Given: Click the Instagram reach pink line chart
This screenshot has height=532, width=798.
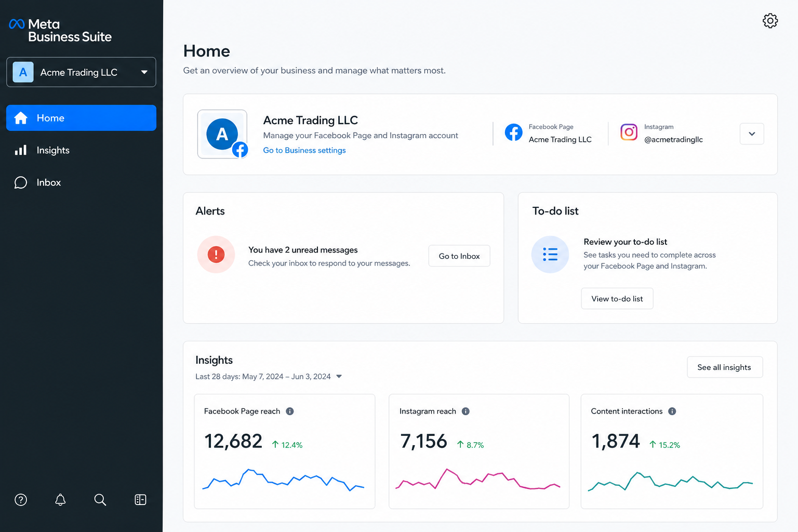Looking at the screenshot, I should (478, 479).
